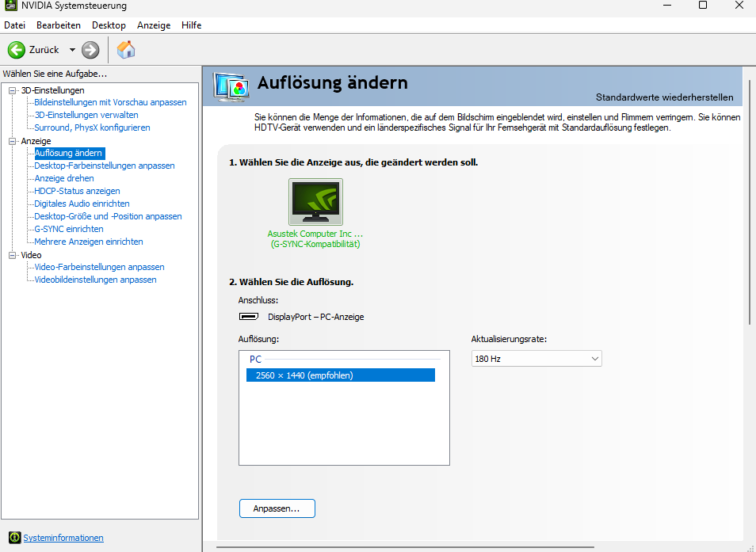Click the Video category label

tap(32, 255)
